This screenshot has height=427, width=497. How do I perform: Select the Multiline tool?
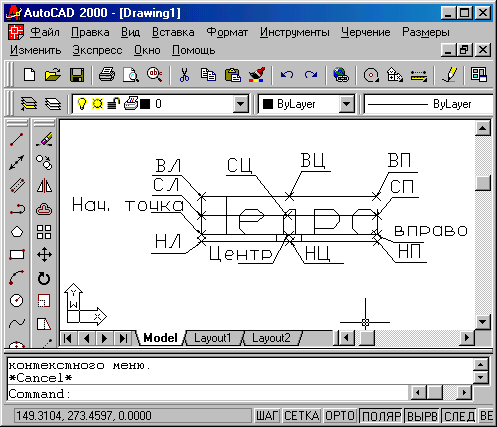[17, 185]
